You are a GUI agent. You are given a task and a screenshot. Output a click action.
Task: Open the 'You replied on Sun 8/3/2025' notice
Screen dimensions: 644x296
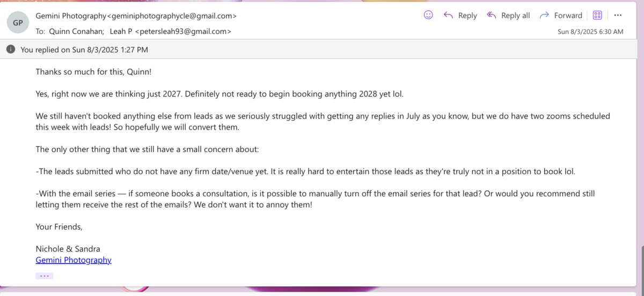coord(84,50)
